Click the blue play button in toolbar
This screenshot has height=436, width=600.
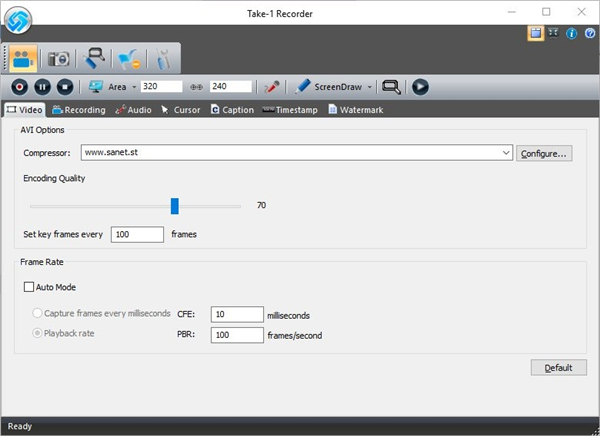(x=420, y=87)
